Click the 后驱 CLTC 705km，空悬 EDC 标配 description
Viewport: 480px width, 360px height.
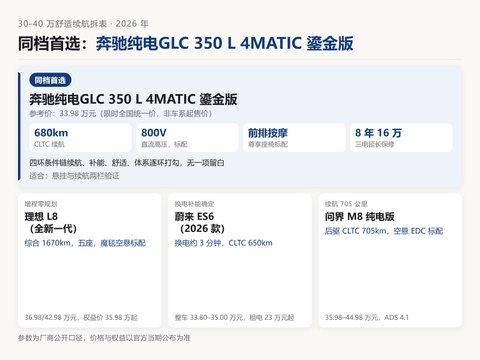click(x=384, y=231)
